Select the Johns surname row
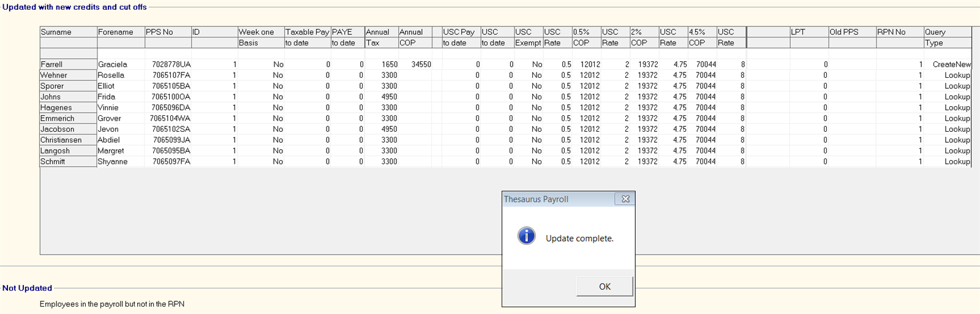The image size is (980, 314). (x=69, y=97)
